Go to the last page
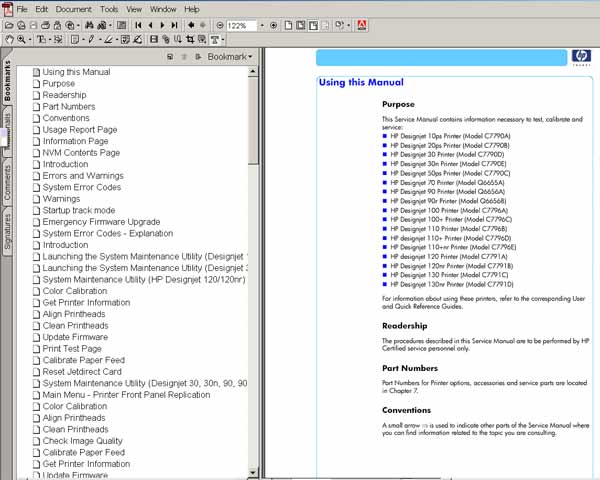Image resolution: width=600 pixels, height=480 pixels. click(174, 26)
